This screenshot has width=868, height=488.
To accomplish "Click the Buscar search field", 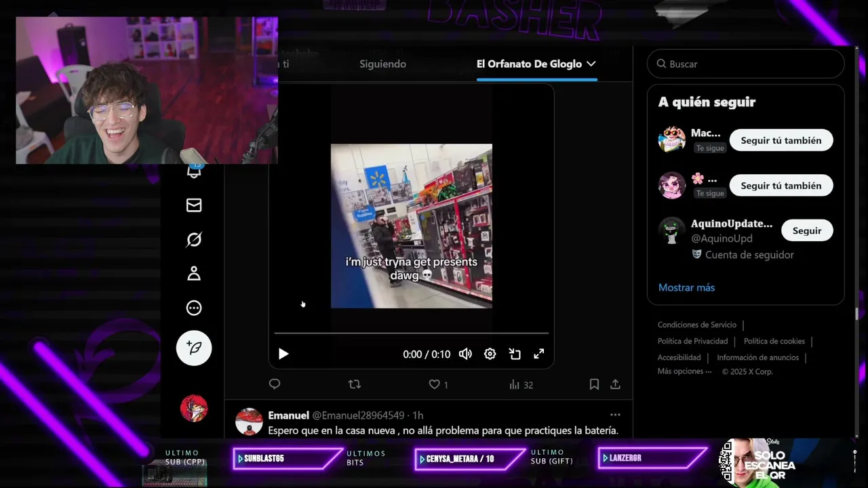I will click(746, 64).
